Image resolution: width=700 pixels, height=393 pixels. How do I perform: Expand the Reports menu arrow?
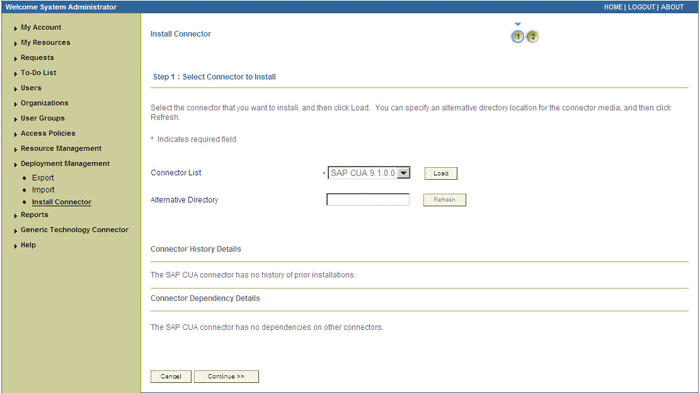15,216
